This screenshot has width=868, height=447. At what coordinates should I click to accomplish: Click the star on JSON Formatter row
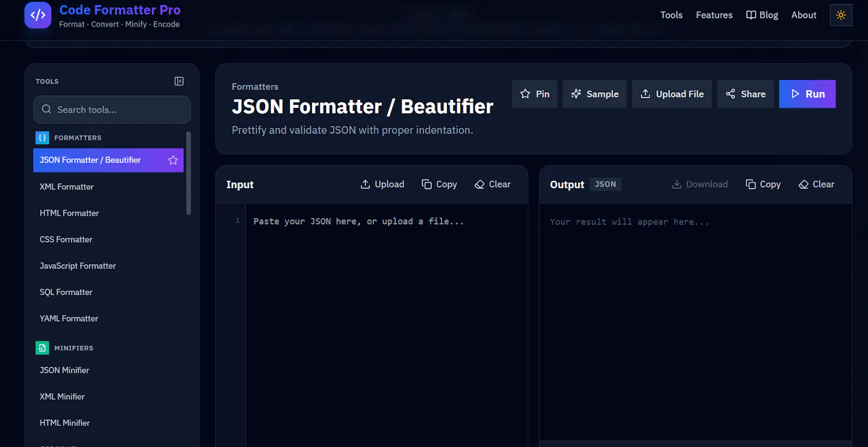tap(173, 160)
